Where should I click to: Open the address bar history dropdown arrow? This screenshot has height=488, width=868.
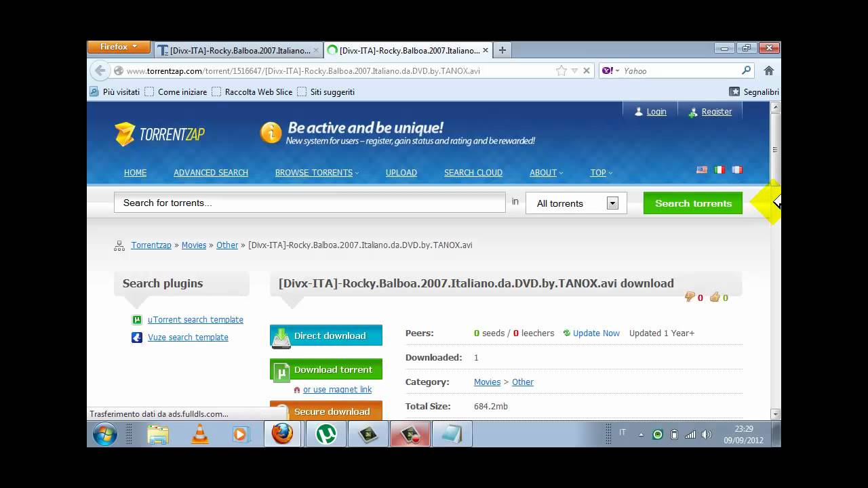(574, 70)
